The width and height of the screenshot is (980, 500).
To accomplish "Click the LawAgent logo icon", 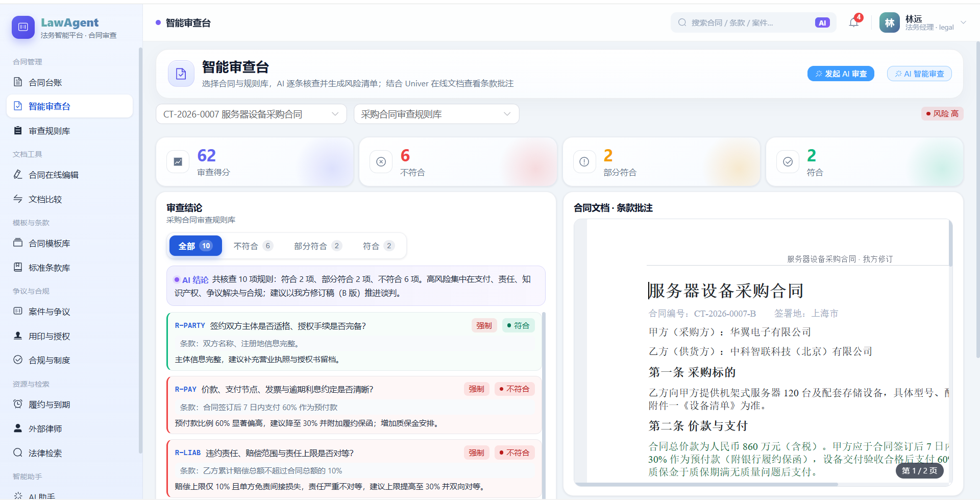I will 23,27.
